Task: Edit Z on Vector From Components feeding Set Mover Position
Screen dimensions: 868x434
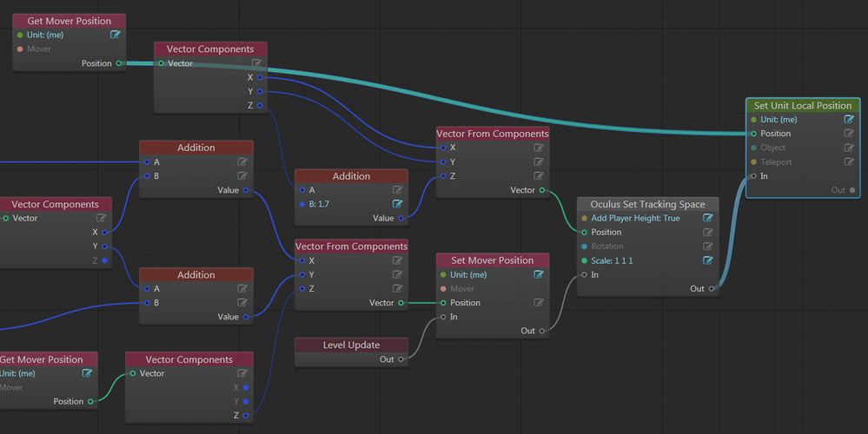Action: click(397, 288)
